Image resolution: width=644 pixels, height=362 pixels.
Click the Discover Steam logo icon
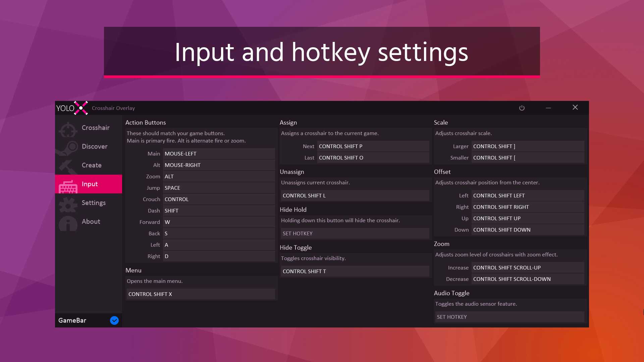tap(67, 148)
